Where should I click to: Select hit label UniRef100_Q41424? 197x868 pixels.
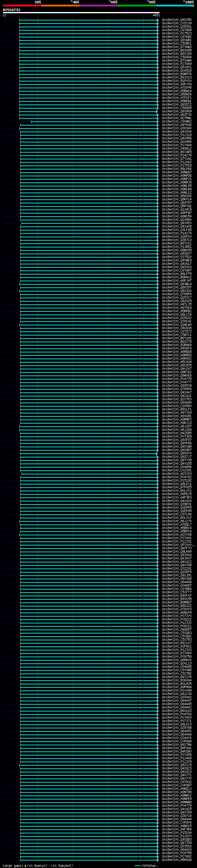pyautogui.click(x=176, y=501)
